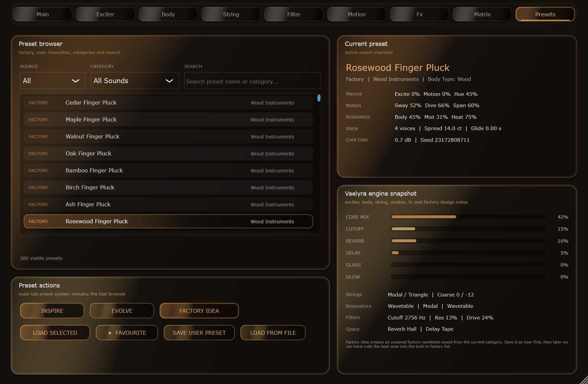The width and height of the screenshot is (588, 384).
Task: Click the GLOW level bar
Action: click(468, 277)
